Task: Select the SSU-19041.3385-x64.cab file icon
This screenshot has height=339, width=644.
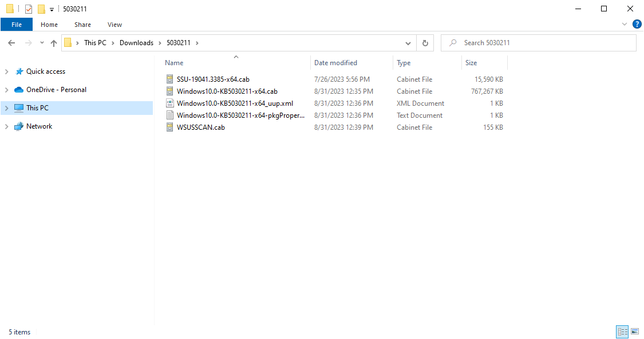Action: [169, 79]
